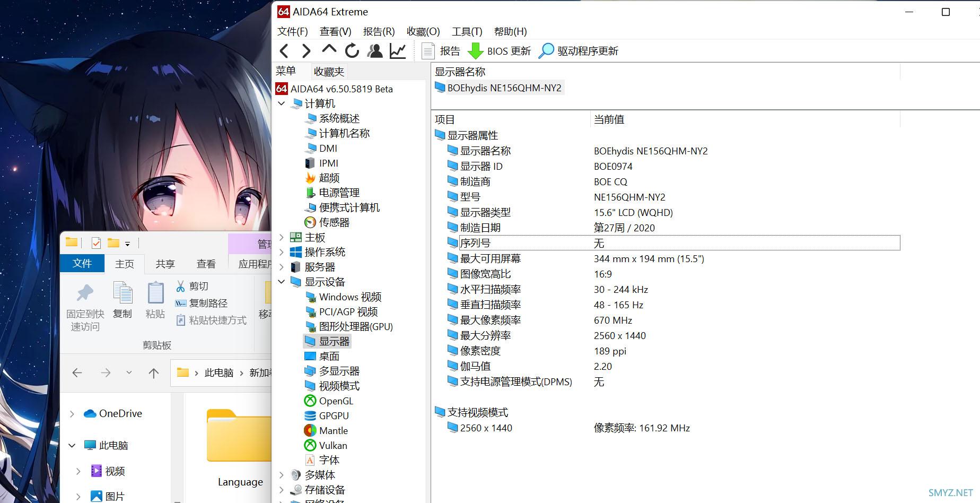Open the 共享 tab in File Explorer
Screen dimensions: 980x503
(165, 264)
